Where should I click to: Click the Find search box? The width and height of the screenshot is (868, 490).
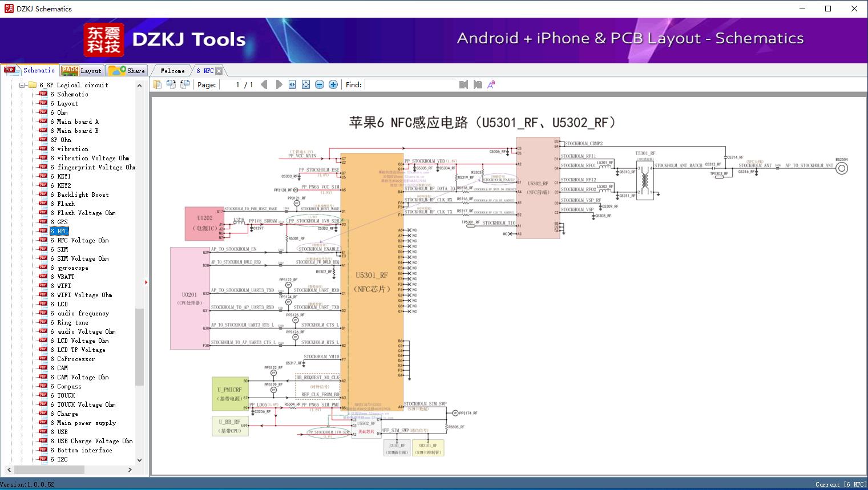tap(410, 84)
